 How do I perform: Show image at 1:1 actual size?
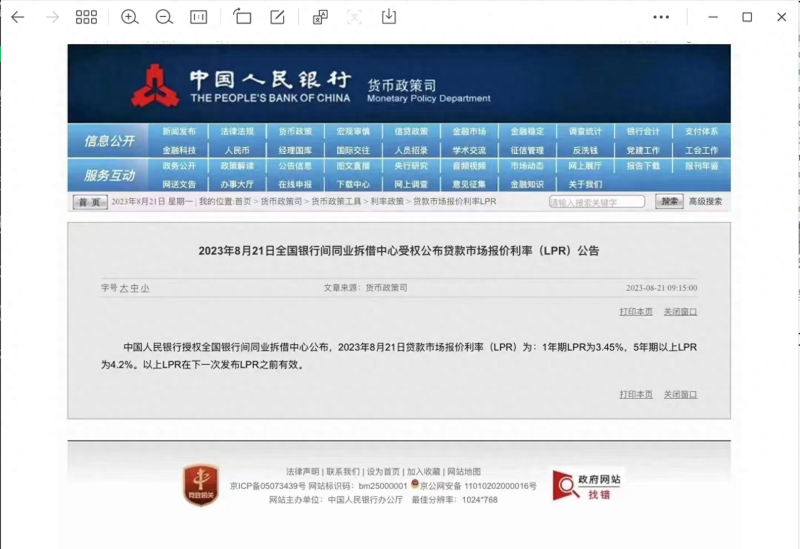(198, 17)
